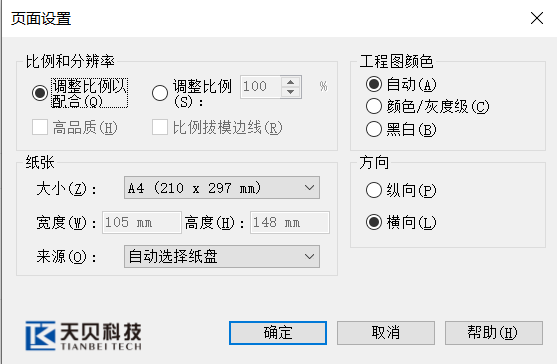Open help with 帮助(H) button
557x364 pixels.
494,333
